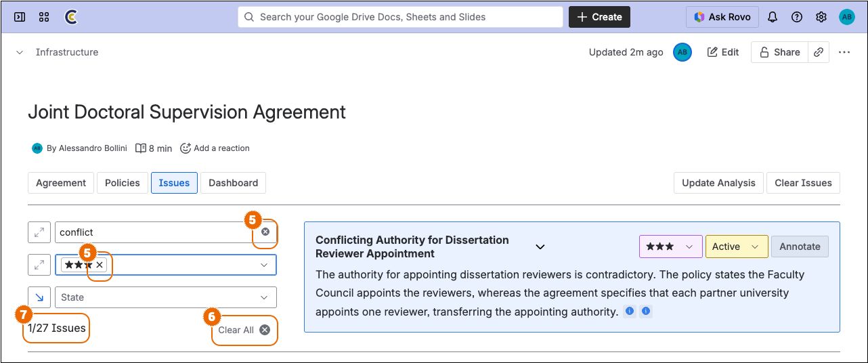Toggle the sidebar panel icon
868x363 pixels.
(20, 17)
